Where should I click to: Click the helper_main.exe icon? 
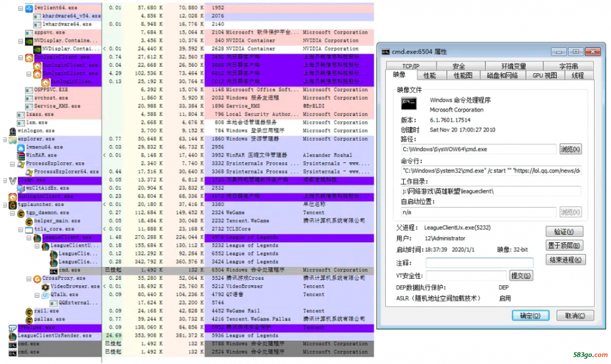coord(29,221)
